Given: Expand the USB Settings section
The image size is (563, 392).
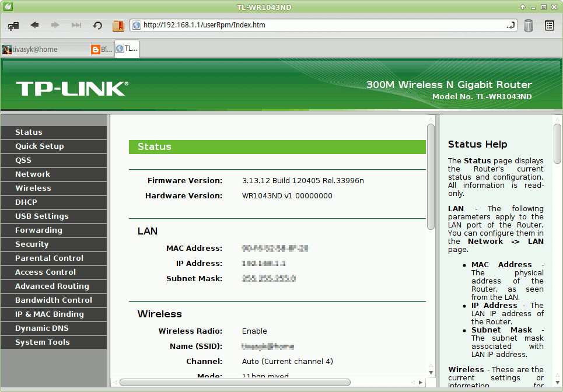Looking at the screenshot, I should click(x=54, y=216).
